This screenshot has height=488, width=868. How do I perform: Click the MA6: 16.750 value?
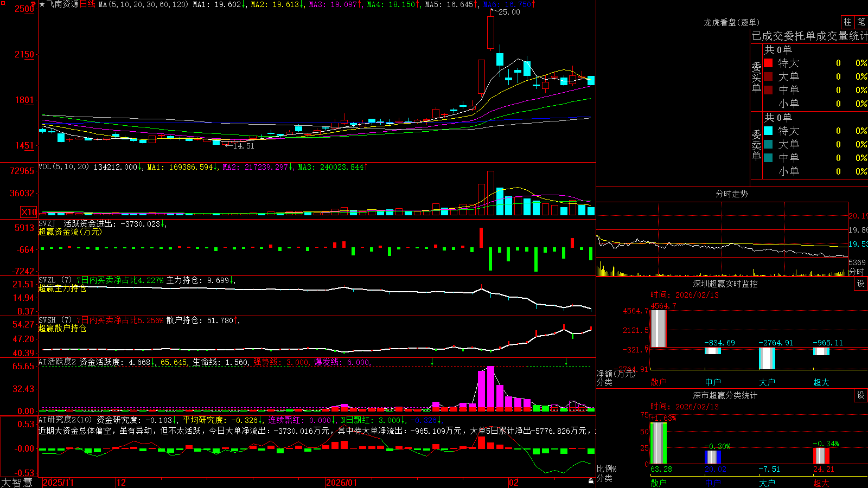pyautogui.click(x=507, y=4)
